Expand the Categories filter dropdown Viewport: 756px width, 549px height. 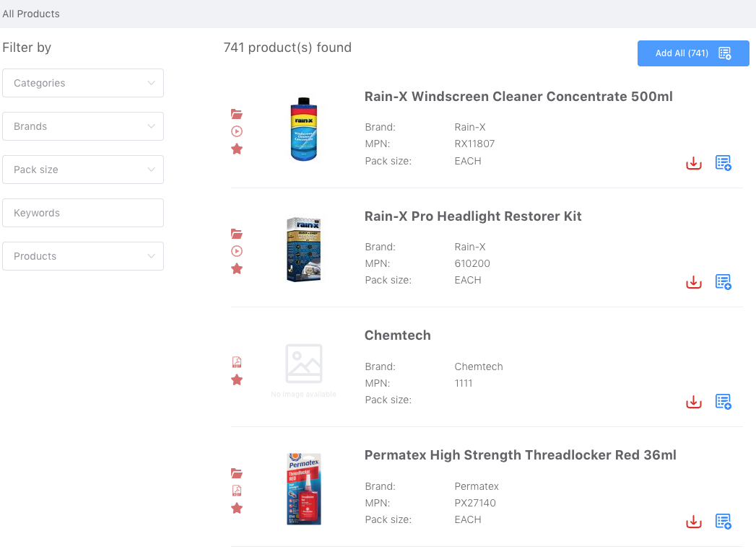coord(83,83)
